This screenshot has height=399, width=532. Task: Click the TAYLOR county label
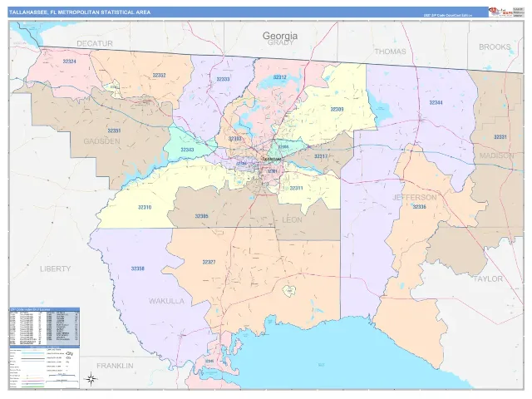coord(488,279)
